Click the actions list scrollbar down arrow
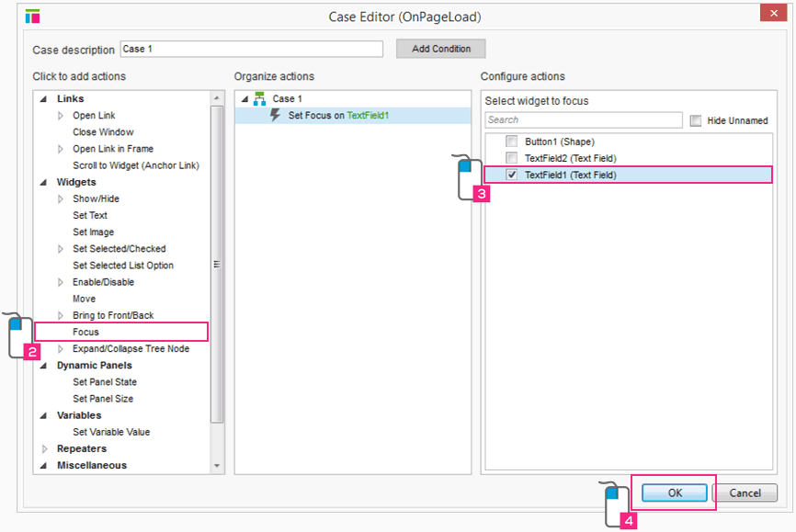The image size is (796, 532). tap(217, 467)
